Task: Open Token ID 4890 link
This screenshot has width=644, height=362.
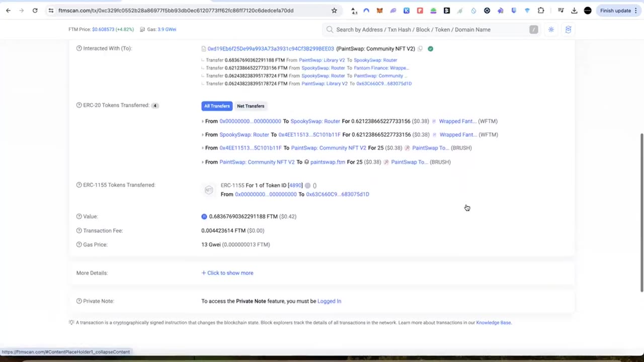Action: pos(295,185)
